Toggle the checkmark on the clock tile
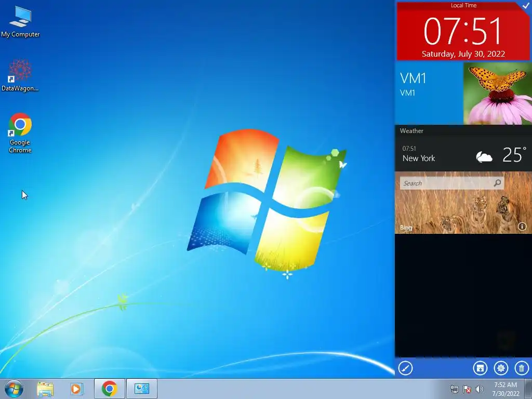 coord(526,5)
